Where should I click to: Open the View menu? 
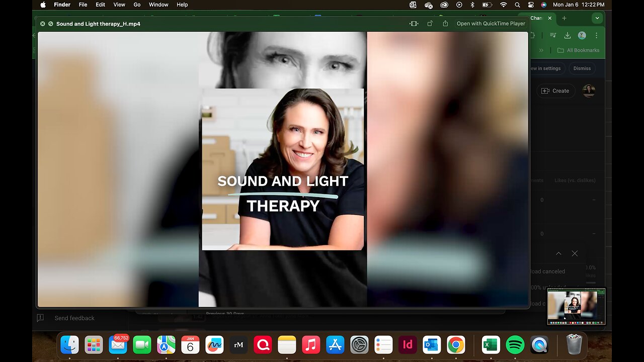[x=119, y=5]
